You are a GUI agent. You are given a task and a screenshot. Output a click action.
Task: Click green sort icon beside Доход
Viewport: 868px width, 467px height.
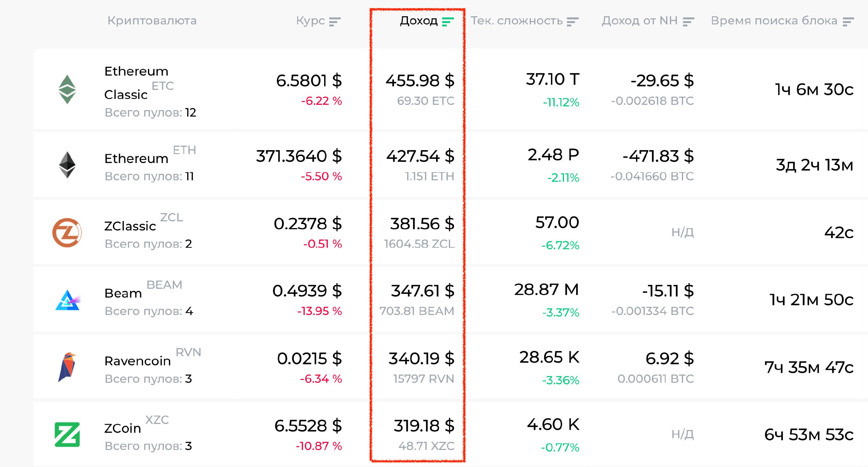point(448,22)
